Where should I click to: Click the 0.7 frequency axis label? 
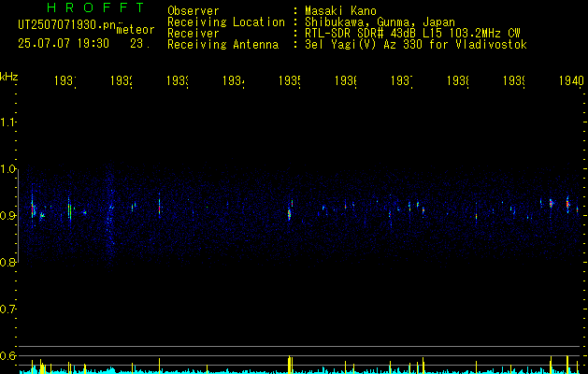coord(8,309)
